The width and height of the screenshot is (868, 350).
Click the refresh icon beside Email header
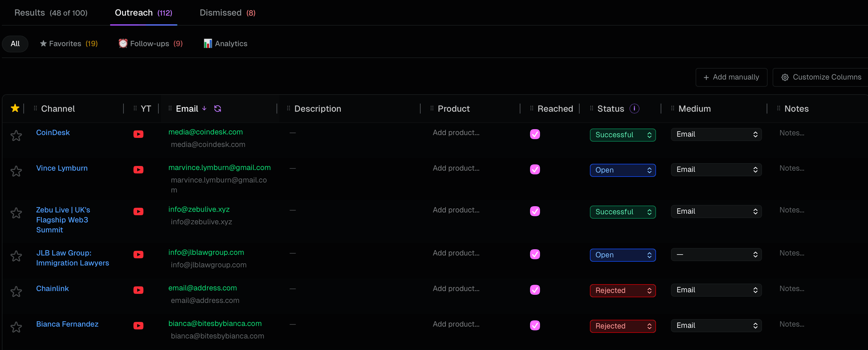218,109
